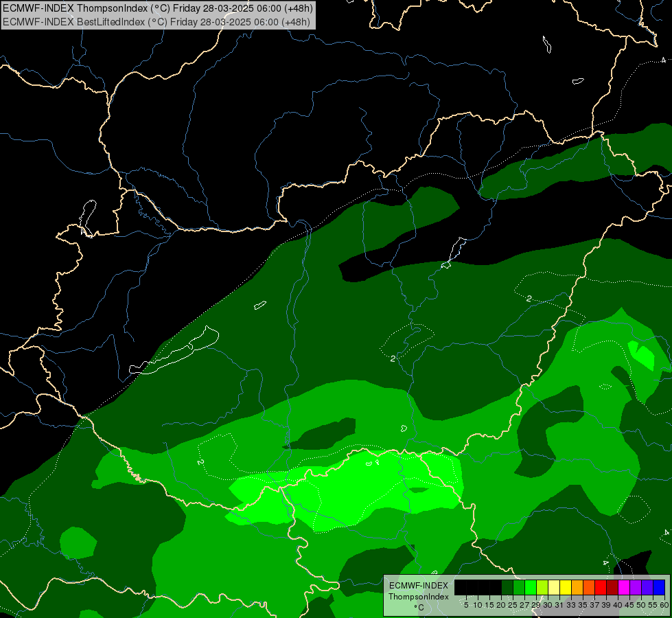Select the medium green 25-27 legend swatch
672x618 pixels.
(x=519, y=587)
